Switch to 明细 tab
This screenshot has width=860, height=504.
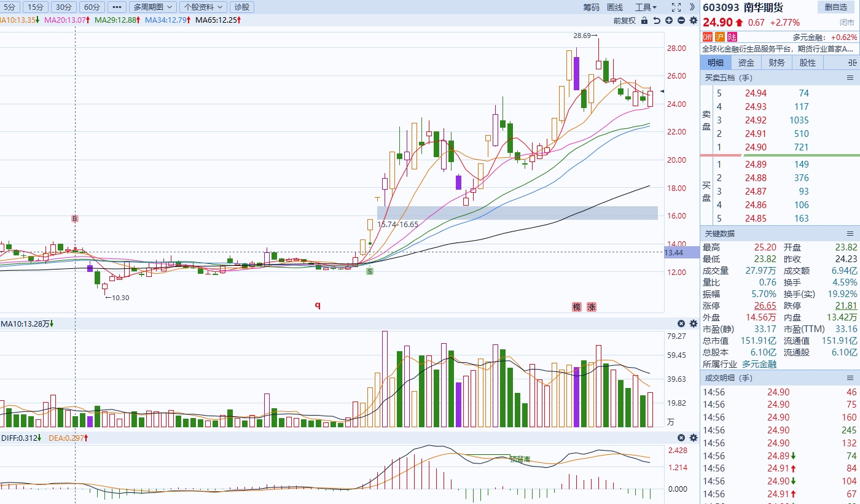click(x=716, y=63)
